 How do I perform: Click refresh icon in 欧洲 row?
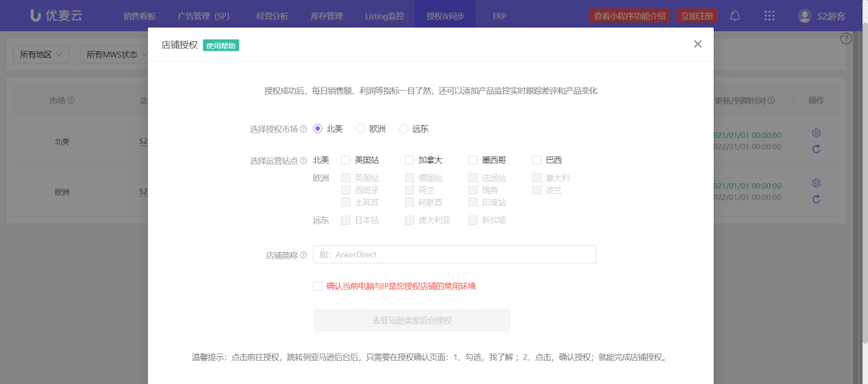point(816,198)
